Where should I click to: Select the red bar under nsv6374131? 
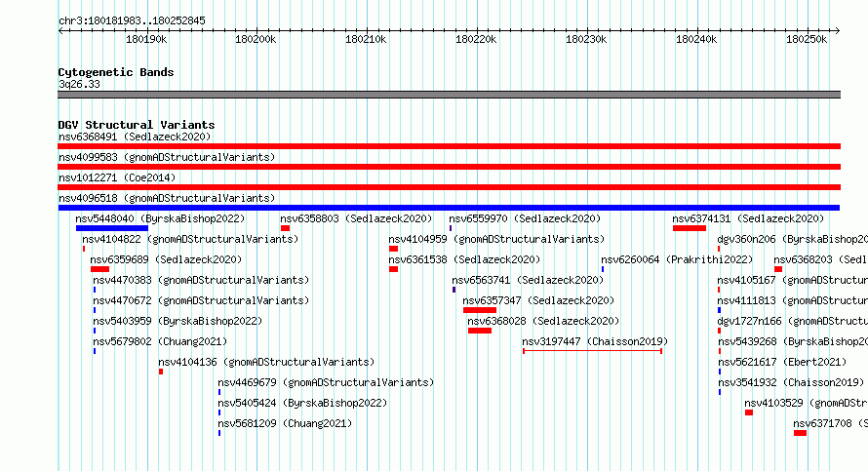[690, 228]
